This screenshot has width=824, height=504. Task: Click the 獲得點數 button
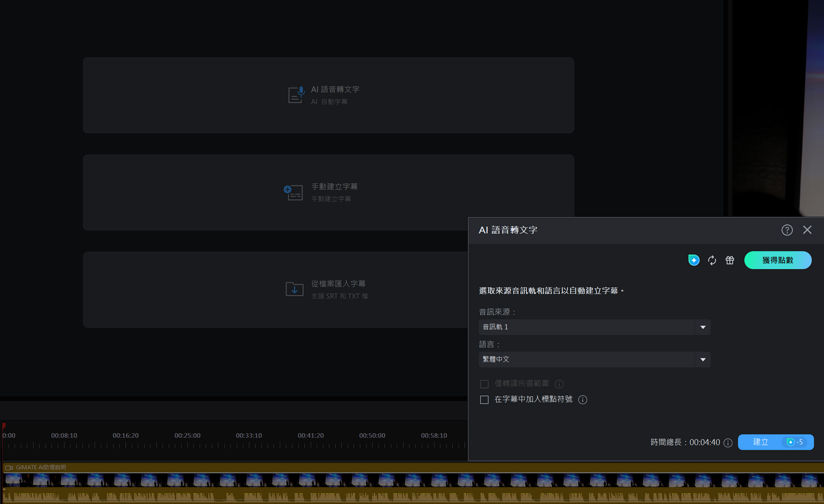click(x=778, y=260)
